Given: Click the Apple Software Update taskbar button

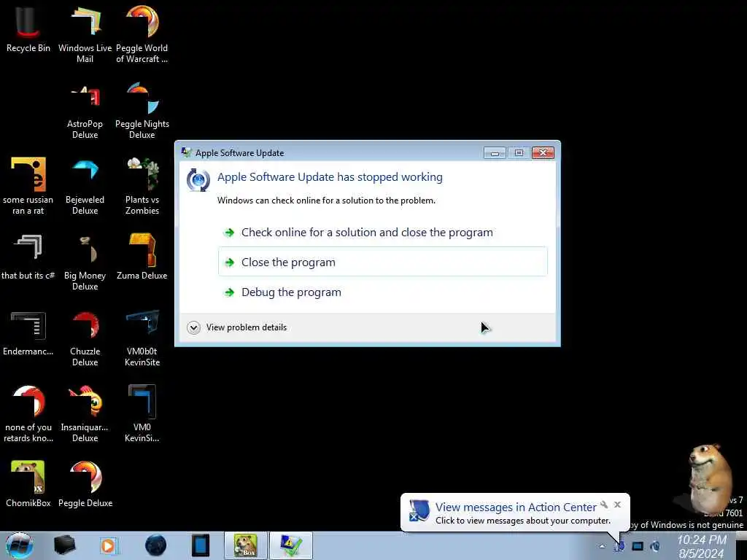Looking at the screenshot, I should tap(291, 545).
